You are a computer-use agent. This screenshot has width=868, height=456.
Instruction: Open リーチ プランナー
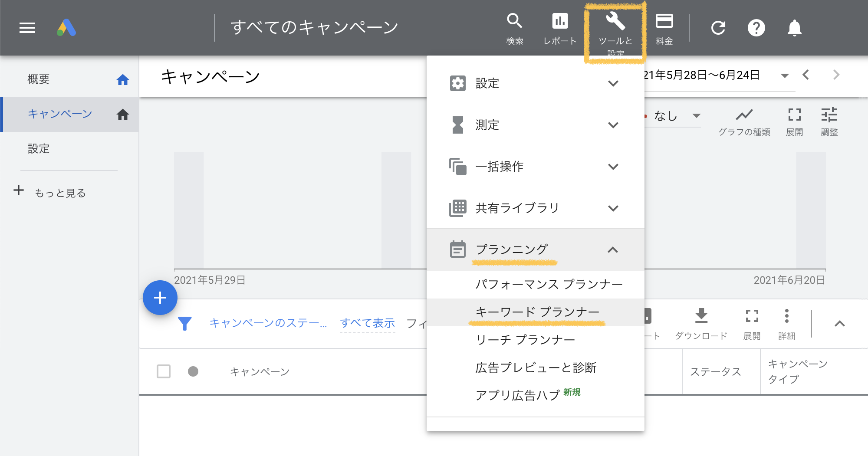tap(525, 340)
